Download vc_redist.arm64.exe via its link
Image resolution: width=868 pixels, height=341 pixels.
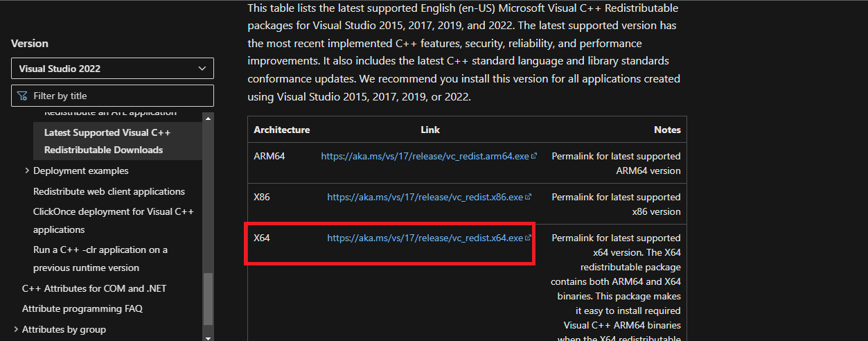coord(425,157)
